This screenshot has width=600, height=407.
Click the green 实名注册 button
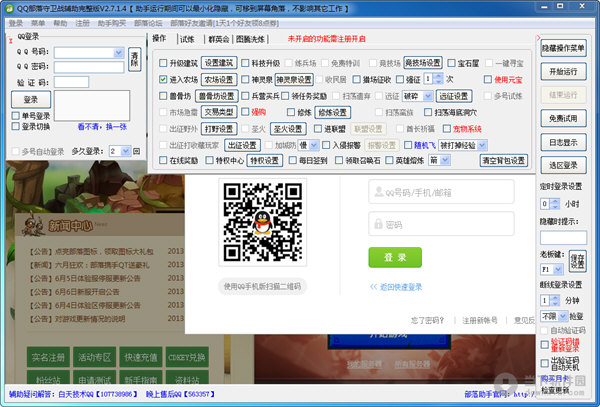[x=48, y=357]
